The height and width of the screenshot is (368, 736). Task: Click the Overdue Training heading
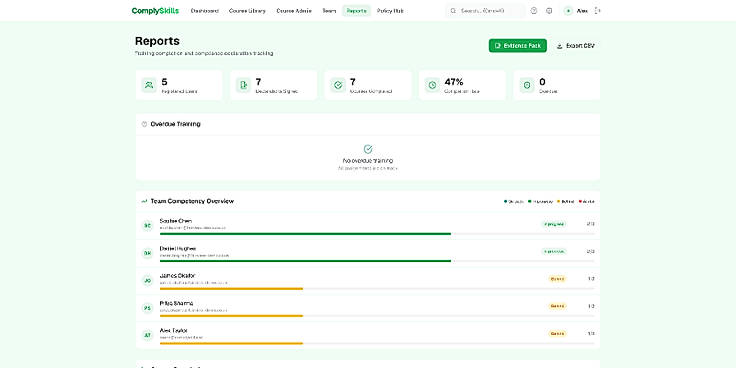pos(176,124)
